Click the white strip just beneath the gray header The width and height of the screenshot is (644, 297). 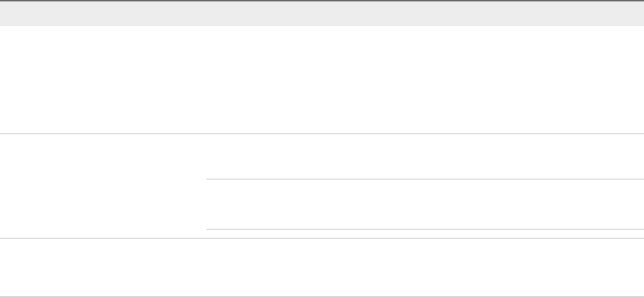(x=322, y=32)
